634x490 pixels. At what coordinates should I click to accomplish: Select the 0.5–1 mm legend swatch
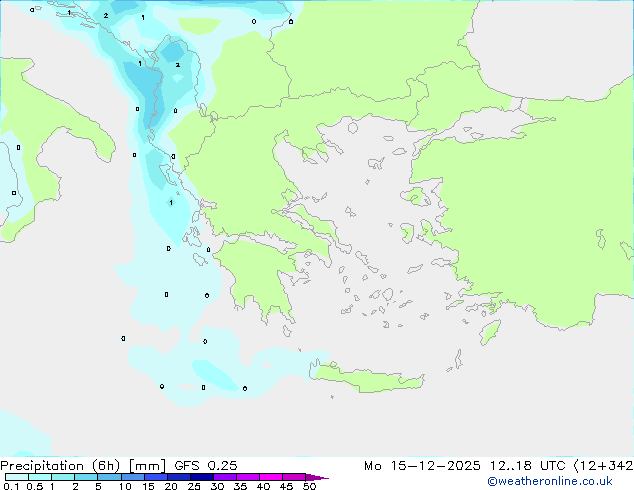pyautogui.click(x=40, y=477)
